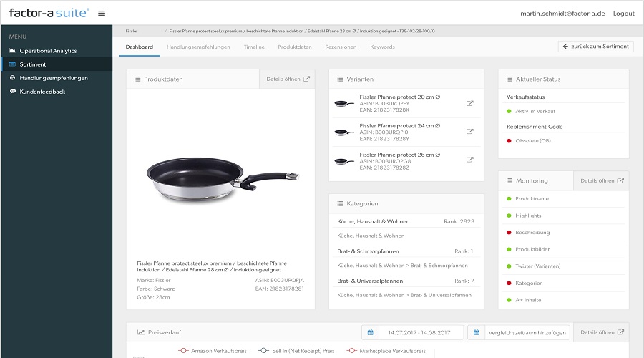Viewport: 644px width, 358px height.
Task: Click zurück zum Sortiment button
Action: click(596, 47)
